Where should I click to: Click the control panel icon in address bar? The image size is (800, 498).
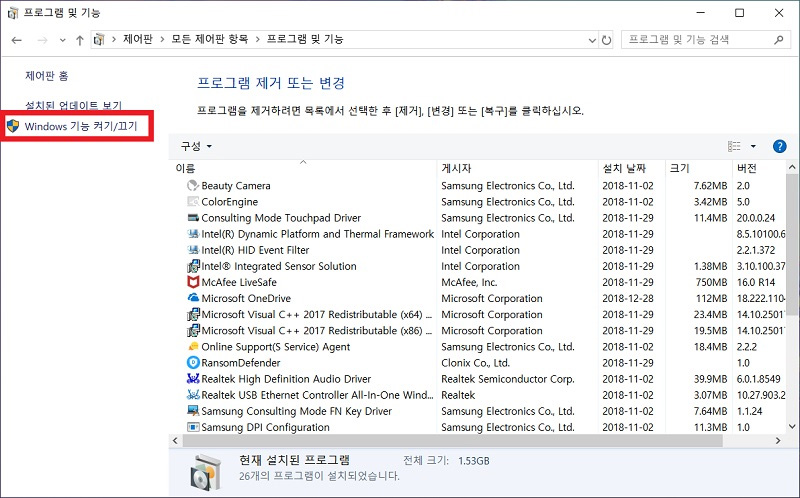pyautogui.click(x=99, y=39)
